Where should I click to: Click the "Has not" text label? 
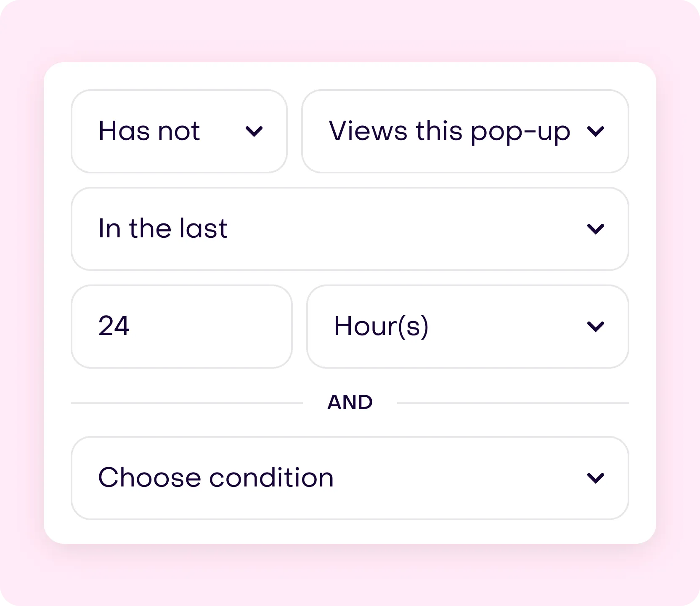coord(149,131)
